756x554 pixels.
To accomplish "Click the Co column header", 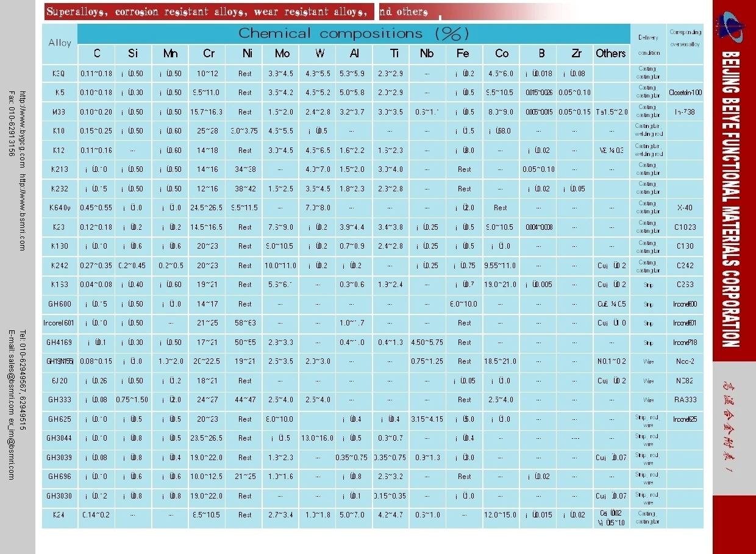I will tap(501, 54).
